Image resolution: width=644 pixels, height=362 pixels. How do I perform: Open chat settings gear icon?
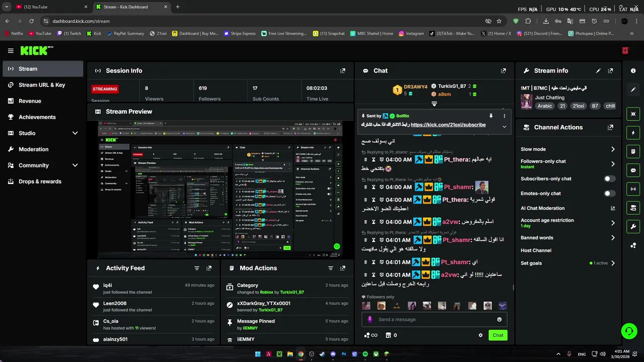coord(480,335)
